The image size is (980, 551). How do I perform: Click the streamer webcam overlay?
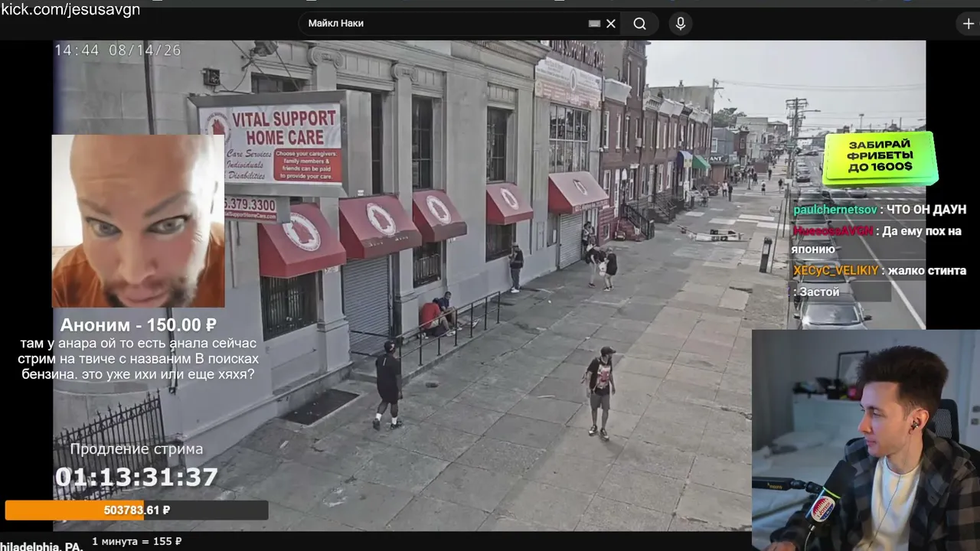[866, 440]
